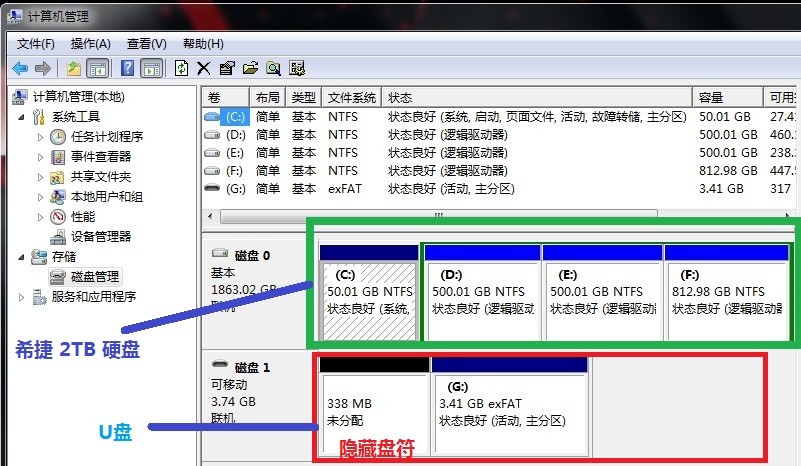Open the 操作(A) menu
The height and width of the screenshot is (466, 801).
pyautogui.click(x=90, y=44)
